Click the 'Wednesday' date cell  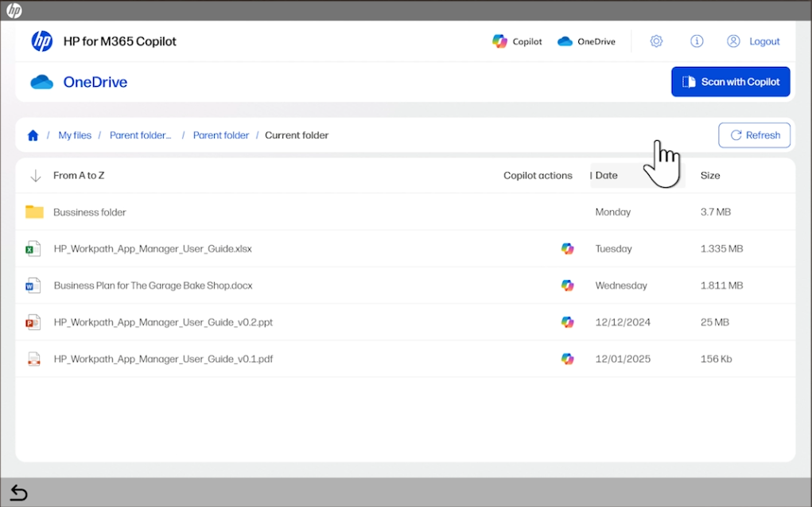(x=621, y=286)
